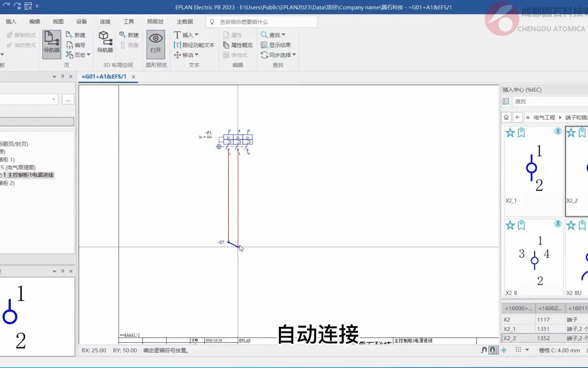Switch to the 设备 ribbon tab

tap(82, 21)
